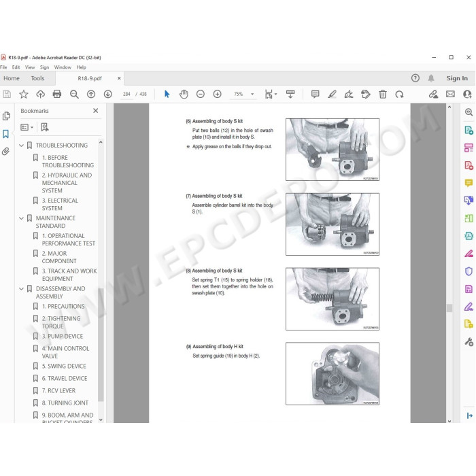Go to next page arrow
476x476 pixels.
107,94
